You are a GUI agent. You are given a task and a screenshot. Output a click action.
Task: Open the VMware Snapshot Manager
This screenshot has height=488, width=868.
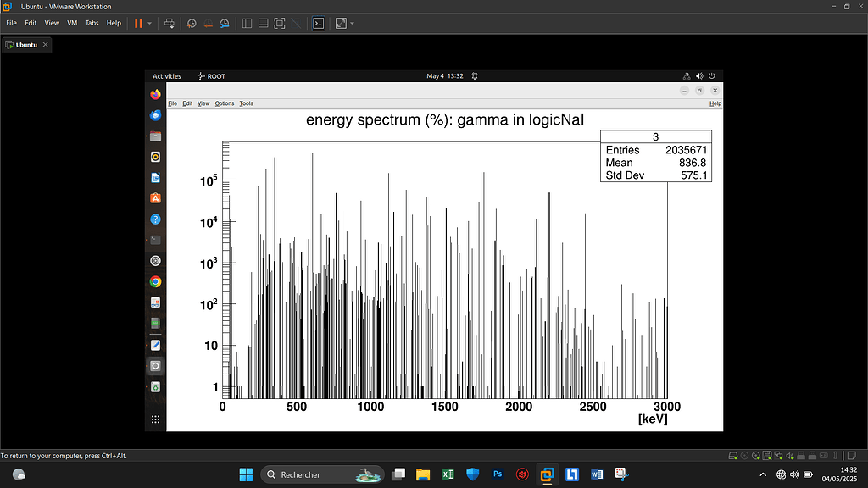coord(225,23)
